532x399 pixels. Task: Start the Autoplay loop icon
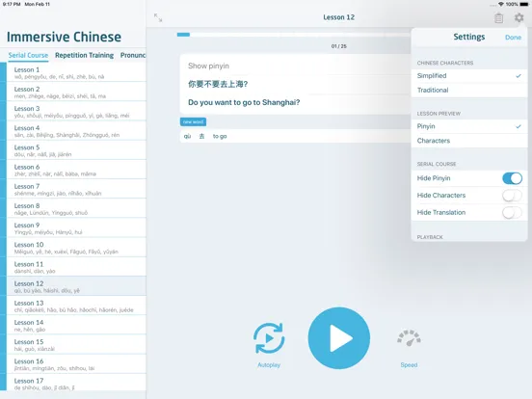coord(269,338)
